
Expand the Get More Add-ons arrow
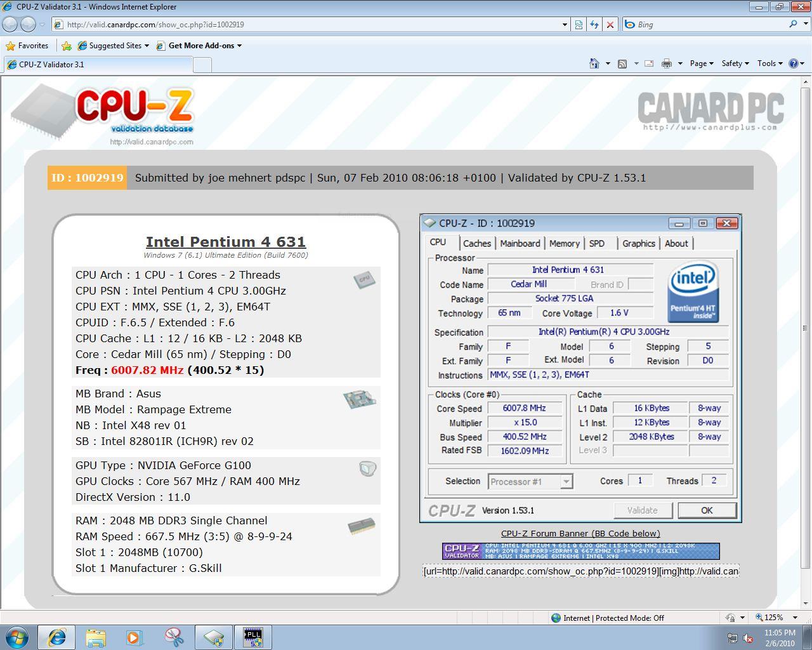[239, 46]
